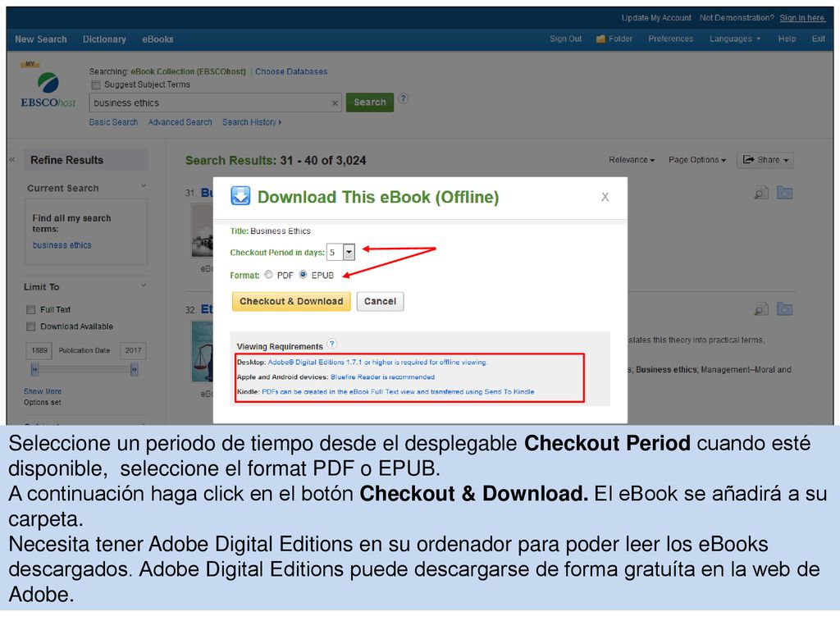Click the right publication date slider handle
Image resolution: width=840 pixels, height=630 pixels.
coord(134,369)
